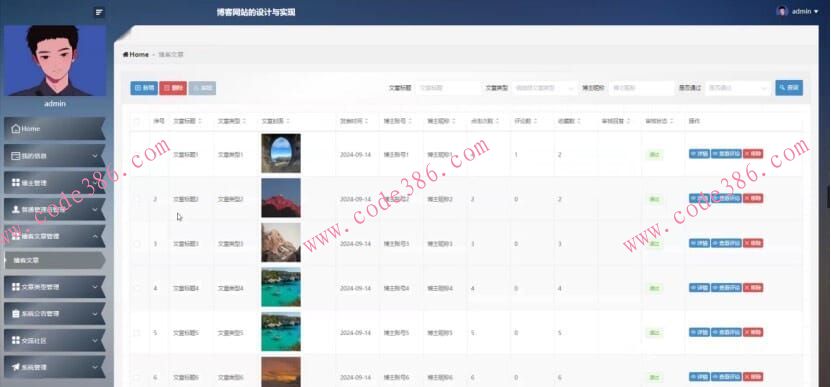Sort by the 收藏数 column sort icon

tap(580, 121)
